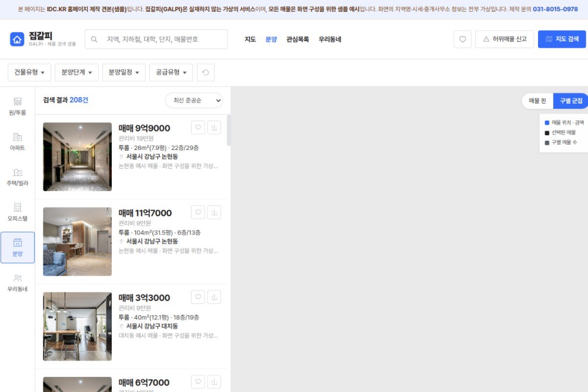588x392 pixels.
Task: Click the 투룸 · 26m²(7.9평) · 22층/29층 text
Action: (159, 148)
